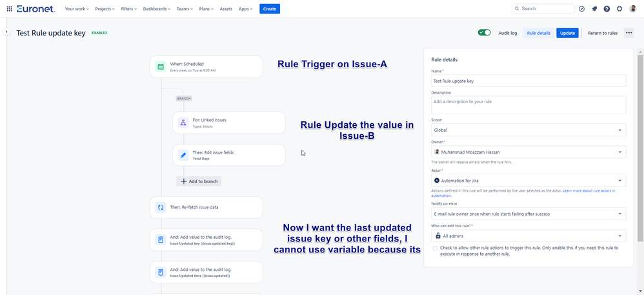Image resolution: width=644 pixels, height=295 pixels.
Task: Select the Then: Edit issue fields card
Action: pos(229,155)
